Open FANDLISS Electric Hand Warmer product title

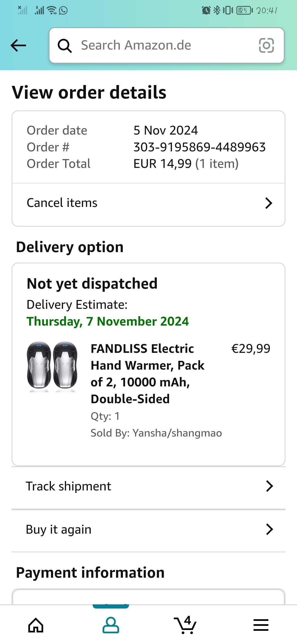click(x=147, y=373)
